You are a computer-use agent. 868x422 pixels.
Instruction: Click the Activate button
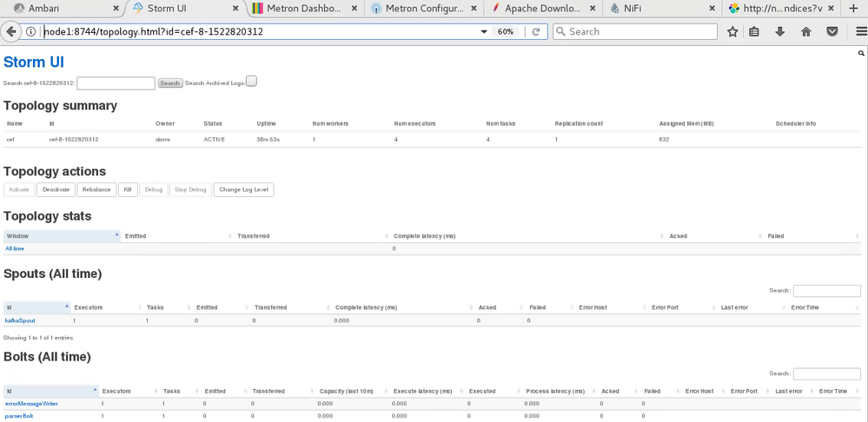tap(19, 189)
